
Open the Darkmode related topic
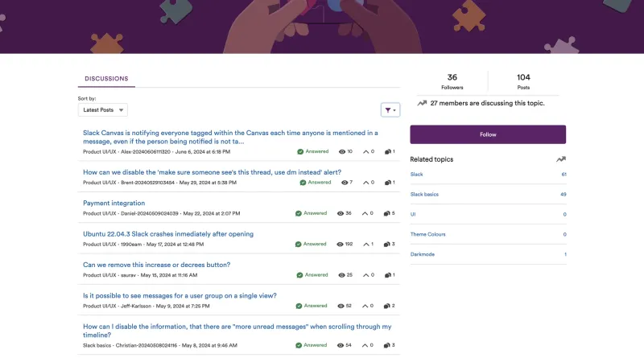coord(422,254)
